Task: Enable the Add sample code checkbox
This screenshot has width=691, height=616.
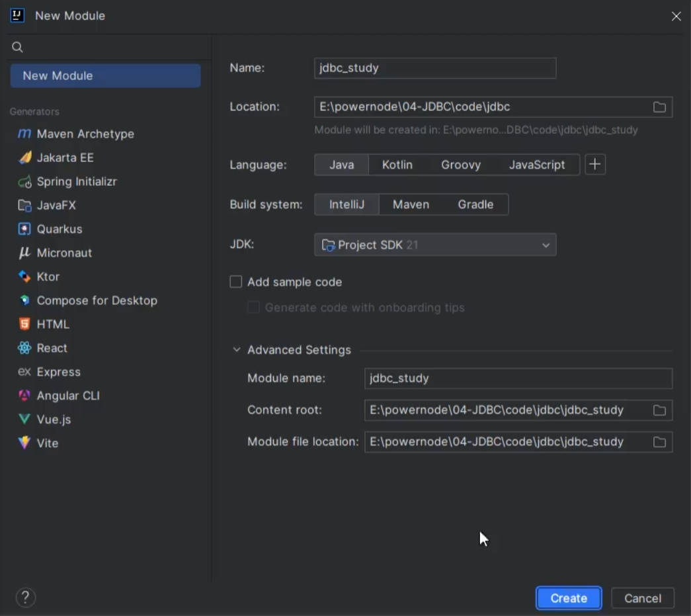Action: [236, 282]
